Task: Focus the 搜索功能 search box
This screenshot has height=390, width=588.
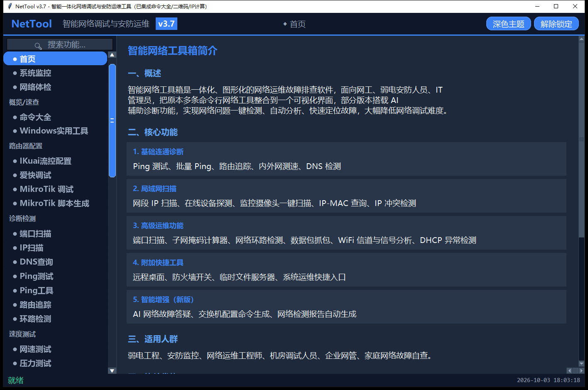Action: click(x=60, y=44)
